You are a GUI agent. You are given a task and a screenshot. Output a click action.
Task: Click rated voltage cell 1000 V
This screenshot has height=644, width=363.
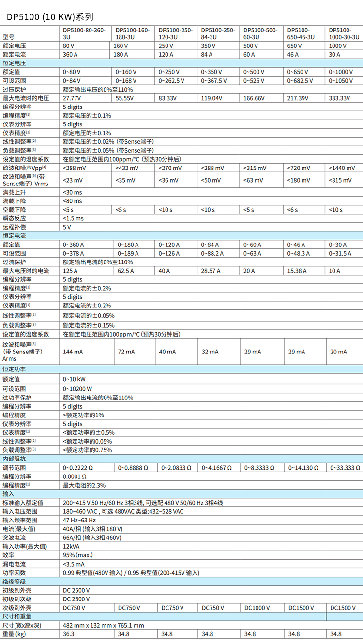point(338,46)
